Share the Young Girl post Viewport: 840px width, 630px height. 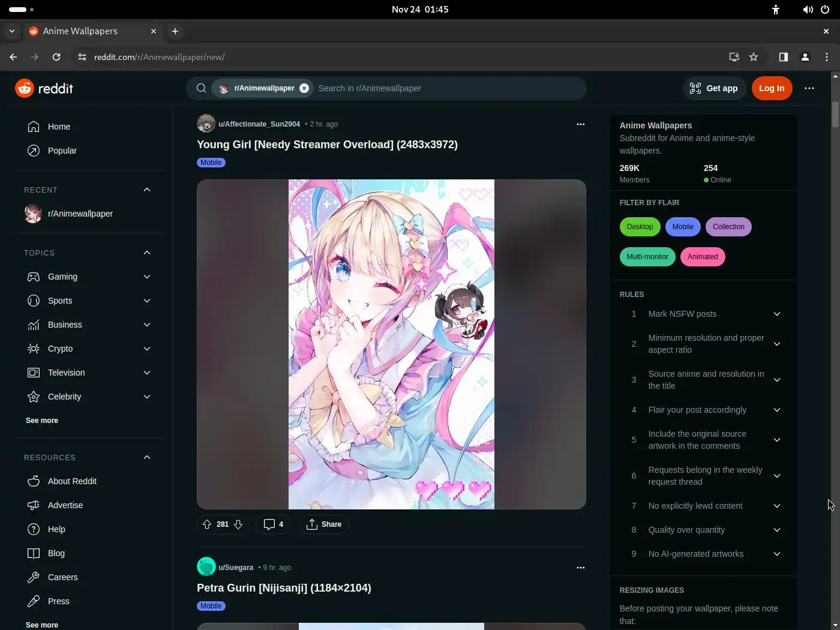(323, 524)
